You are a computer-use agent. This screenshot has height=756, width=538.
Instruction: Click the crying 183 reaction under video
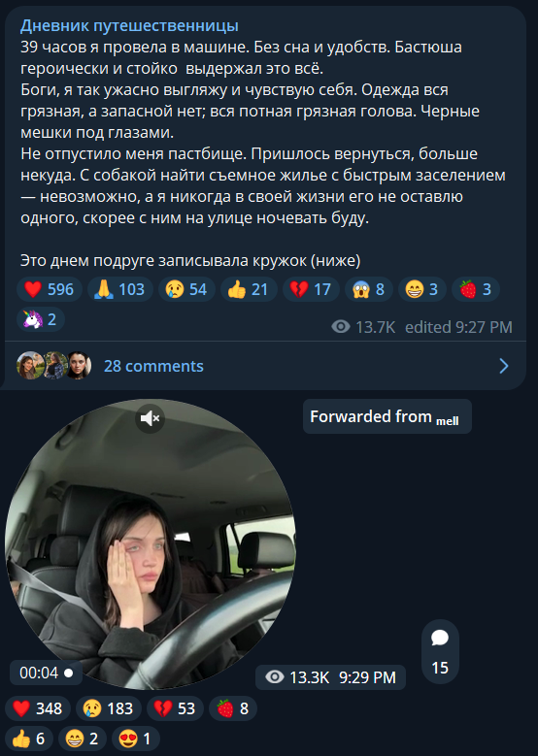click(109, 708)
